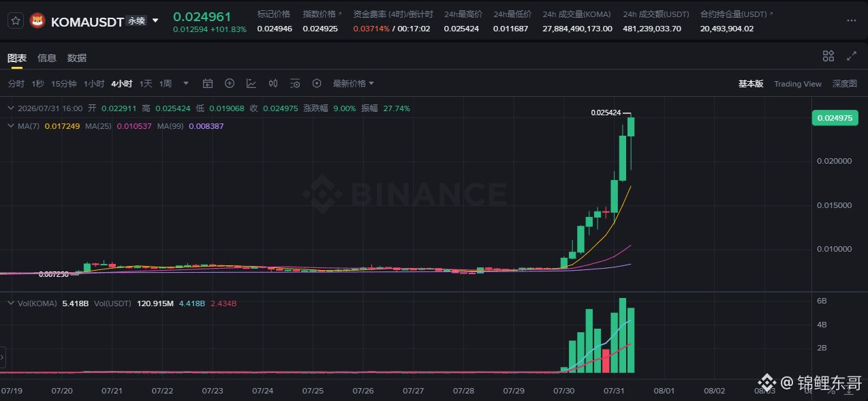This screenshot has height=401, width=868.
Task: Switch to the 信息 info tab
Action: [x=47, y=58]
